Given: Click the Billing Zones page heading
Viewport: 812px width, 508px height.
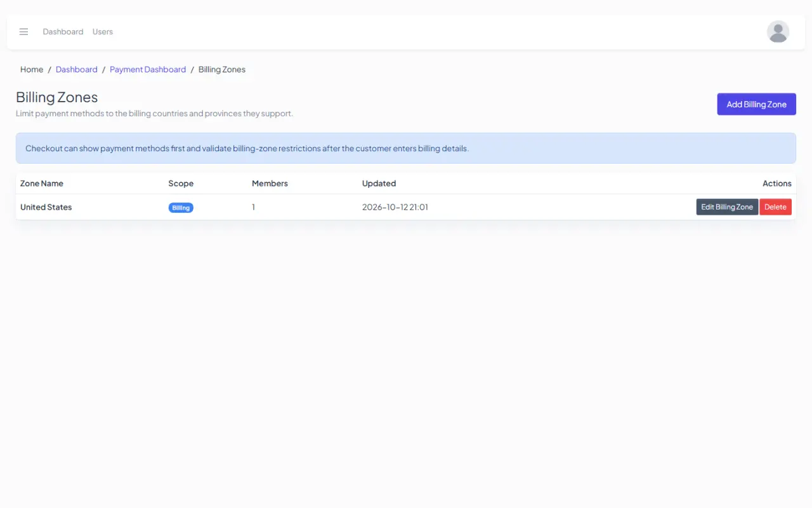Looking at the screenshot, I should coord(57,97).
